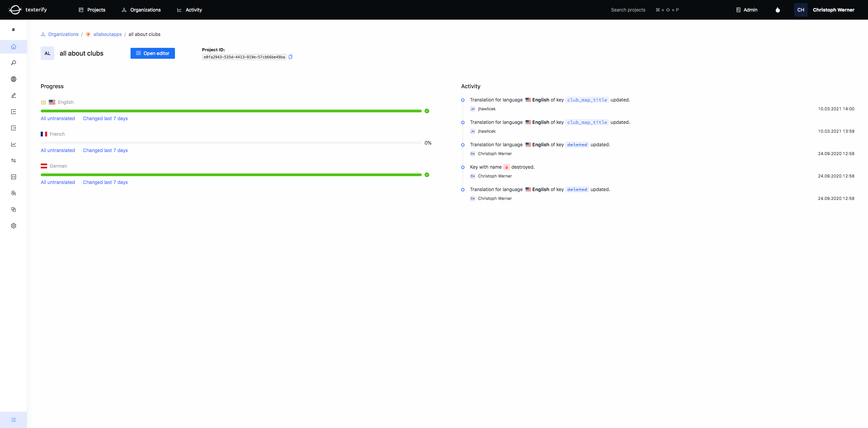Viewport: 868px width, 428px height.
Task: Expand the sidebar with the bottom menu icon
Action: pos(14,420)
